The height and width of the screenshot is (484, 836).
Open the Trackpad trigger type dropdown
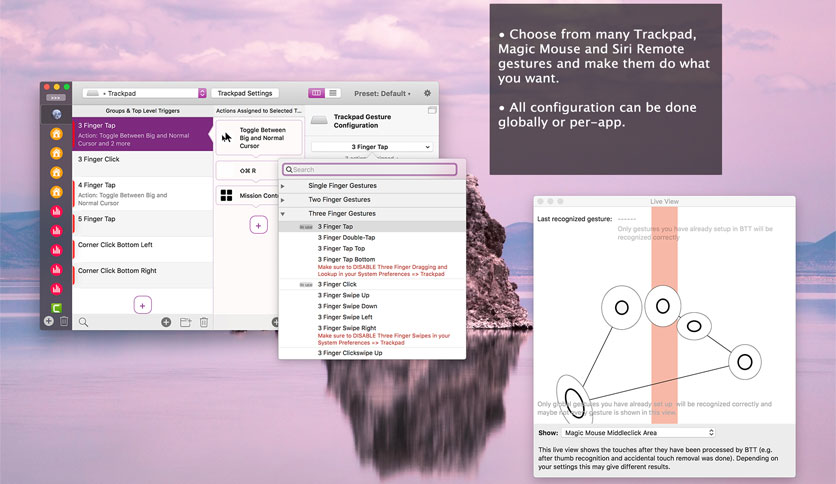pyautogui.click(x=144, y=93)
